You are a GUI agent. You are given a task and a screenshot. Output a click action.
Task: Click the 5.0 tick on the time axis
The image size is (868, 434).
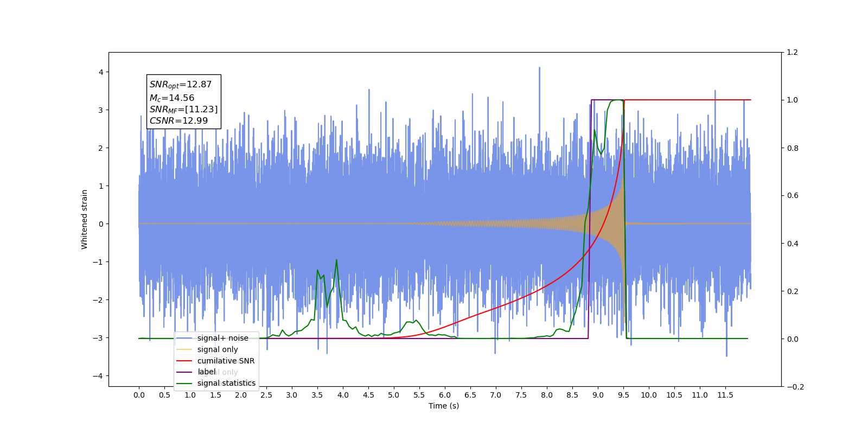click(394, 395)
